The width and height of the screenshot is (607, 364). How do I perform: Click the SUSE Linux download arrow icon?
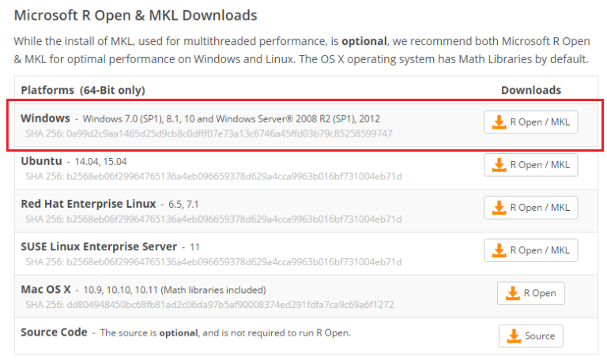click(499, 250)
